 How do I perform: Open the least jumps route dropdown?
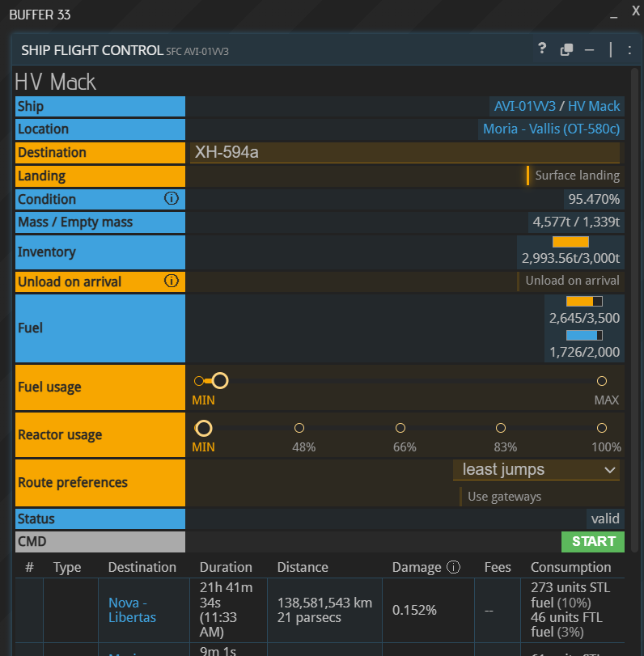[537, 469]
